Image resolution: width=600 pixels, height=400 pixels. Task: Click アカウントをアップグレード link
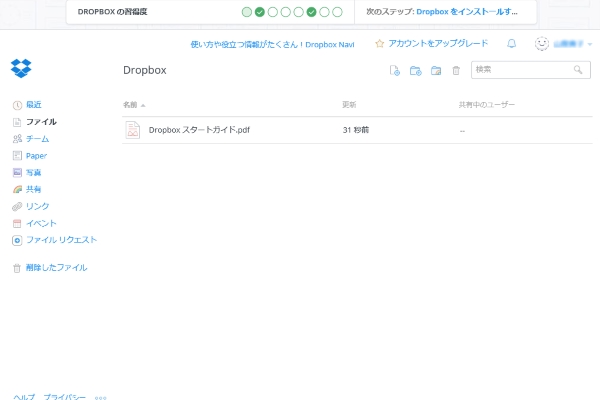click(x=439, y=43)
